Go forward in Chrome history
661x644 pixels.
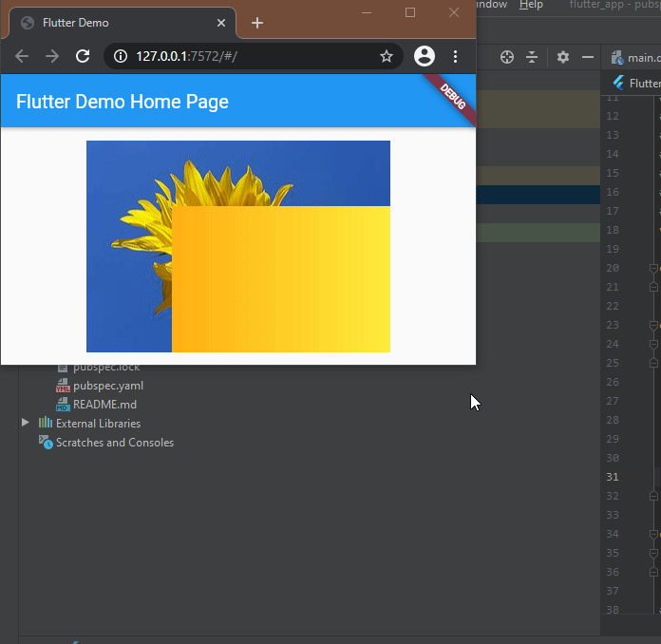(52, 56)
